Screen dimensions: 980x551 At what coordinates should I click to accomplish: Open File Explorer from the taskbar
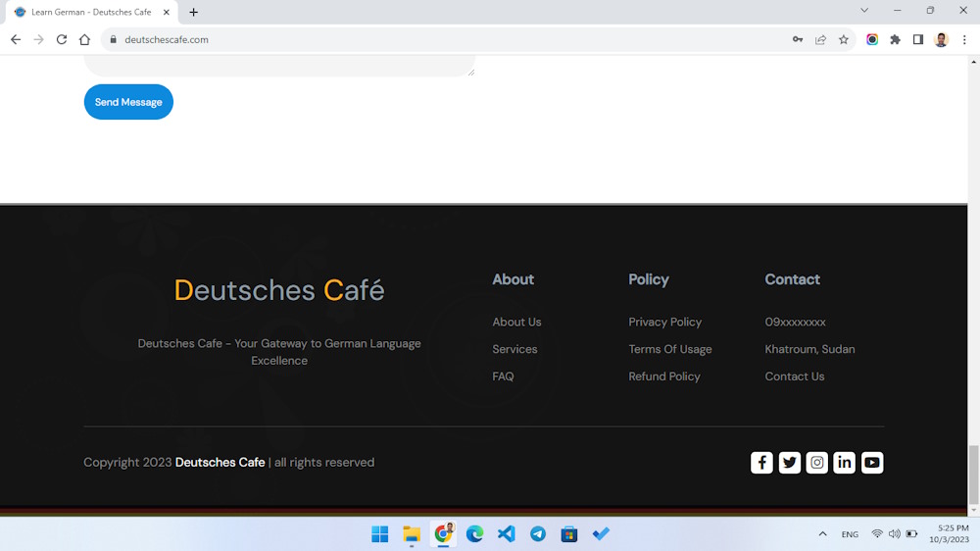[x=412, y=534]
